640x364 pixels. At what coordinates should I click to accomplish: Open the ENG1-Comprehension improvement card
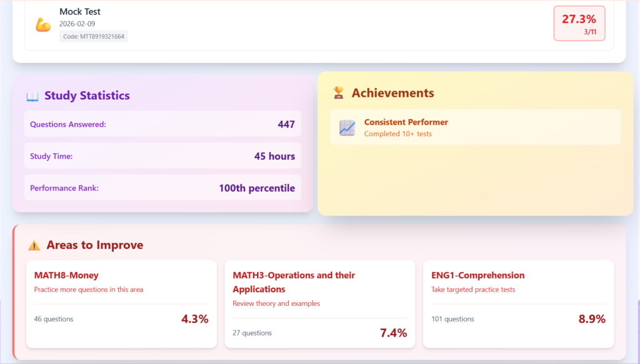coord(518,304)
